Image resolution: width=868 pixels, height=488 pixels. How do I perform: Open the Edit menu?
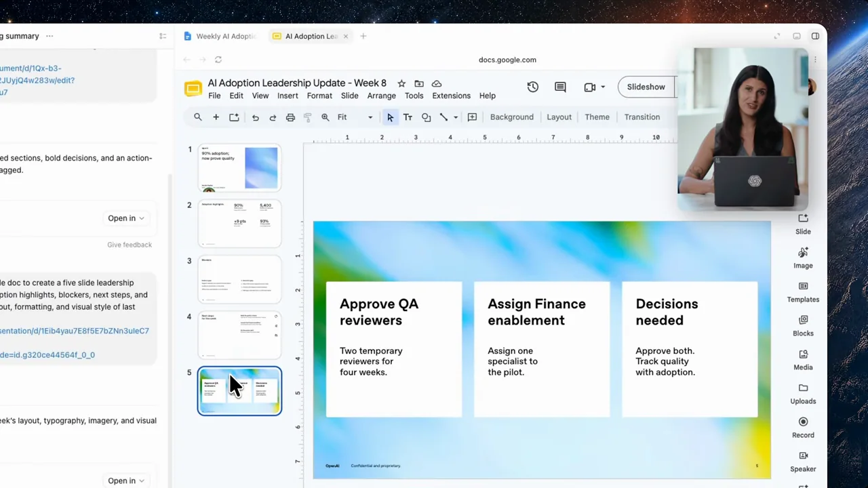click(236, 96)
